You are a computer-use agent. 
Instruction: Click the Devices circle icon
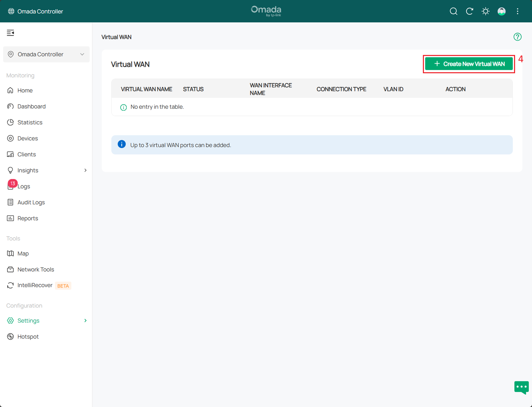coord(10,138)
